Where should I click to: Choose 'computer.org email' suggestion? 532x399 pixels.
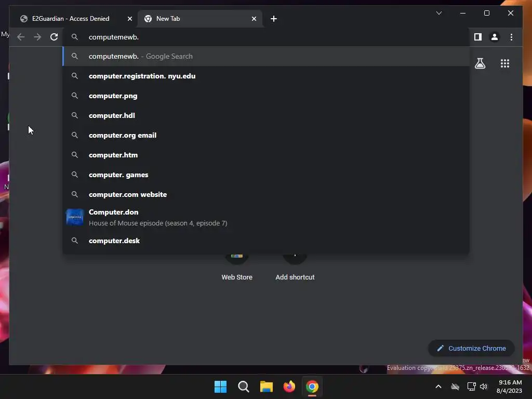click(267, 135)
